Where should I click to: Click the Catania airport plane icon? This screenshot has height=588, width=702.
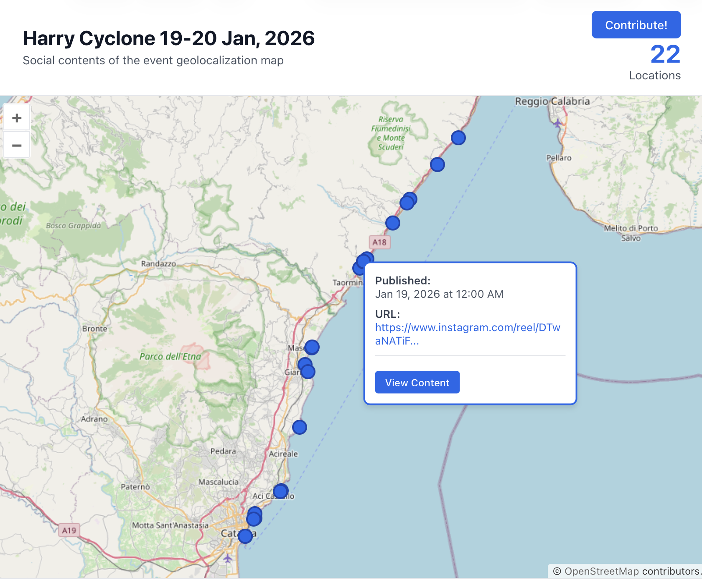[x=228, y=558]
